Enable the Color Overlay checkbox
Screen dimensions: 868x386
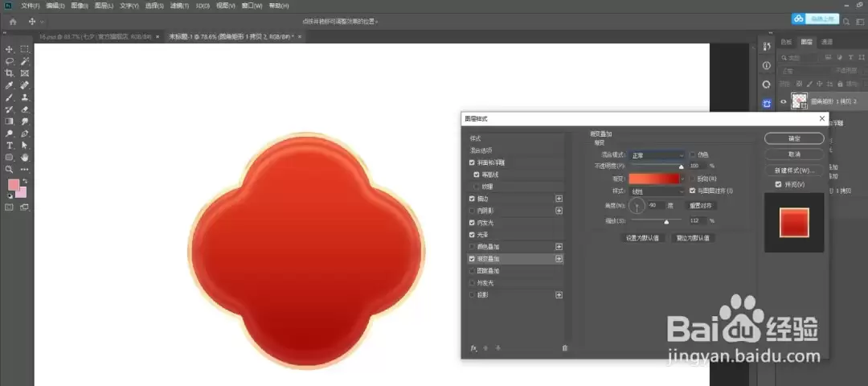(x=472, y=246)
